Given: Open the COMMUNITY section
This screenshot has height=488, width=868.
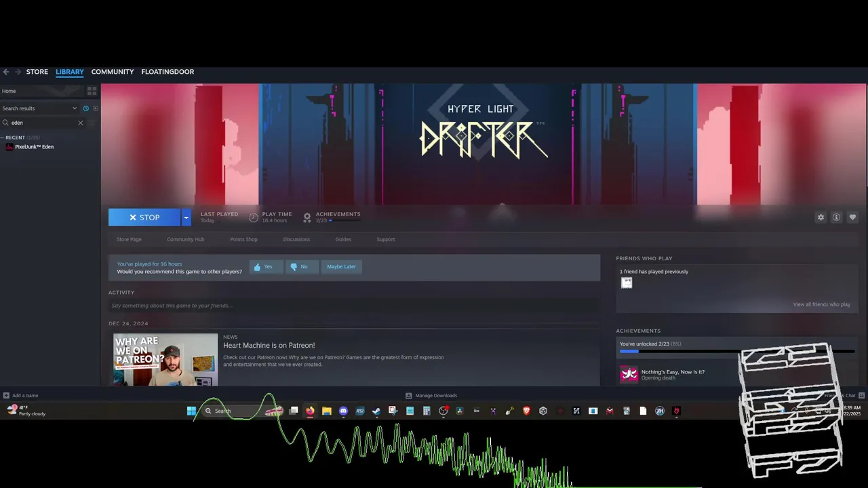Looking at the screenshot, I should pos(113,72).
